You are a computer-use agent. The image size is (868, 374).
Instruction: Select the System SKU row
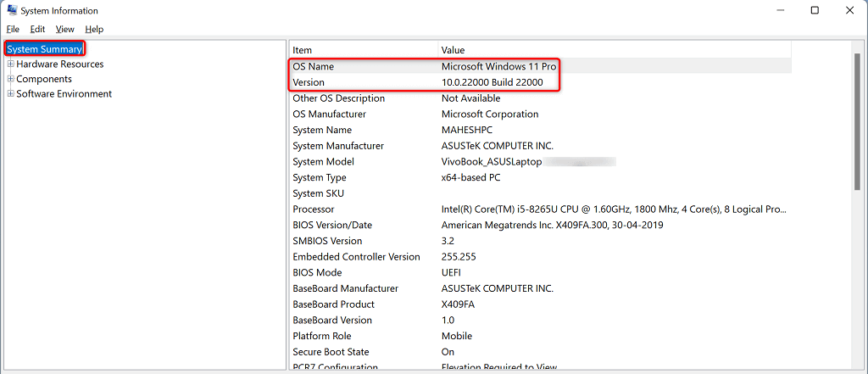pyautogui.click(x=318, y=193)
